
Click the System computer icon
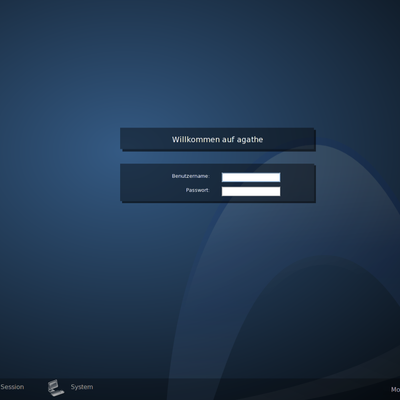55,388
